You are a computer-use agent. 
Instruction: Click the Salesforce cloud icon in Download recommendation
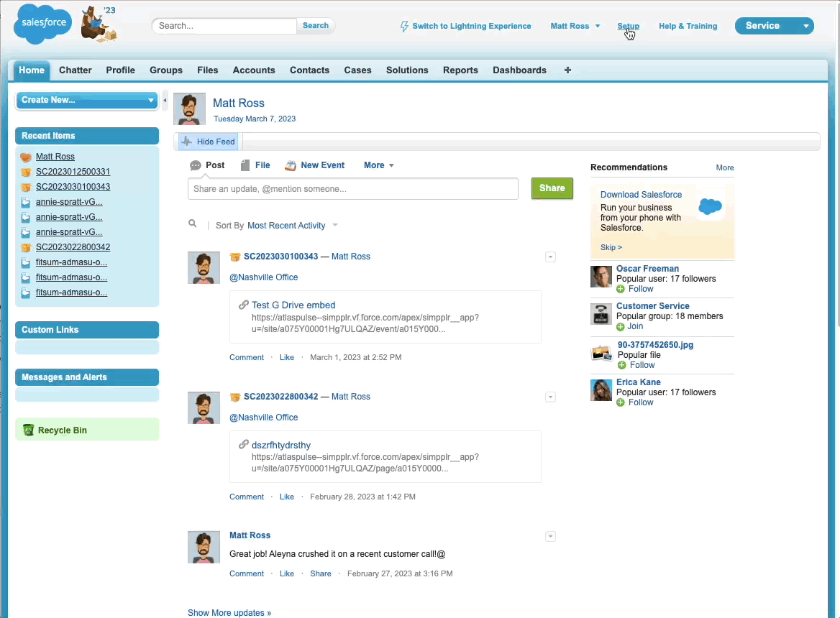point(711,206)
